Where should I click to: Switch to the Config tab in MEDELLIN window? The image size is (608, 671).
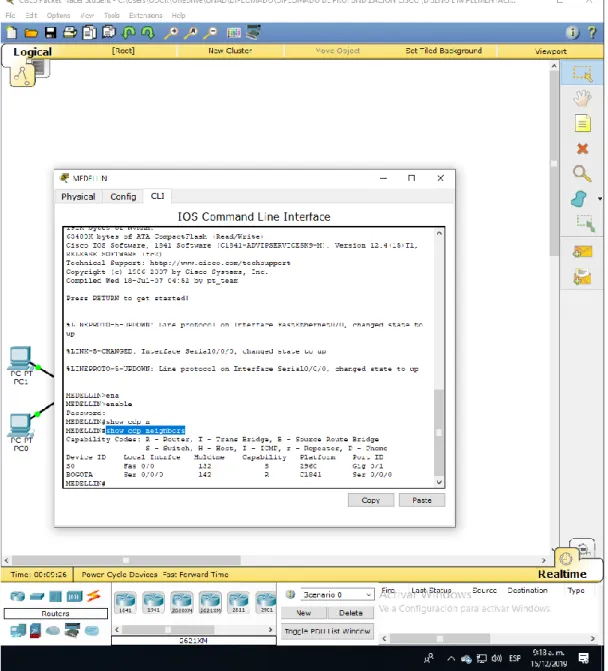tap(123, 196)
